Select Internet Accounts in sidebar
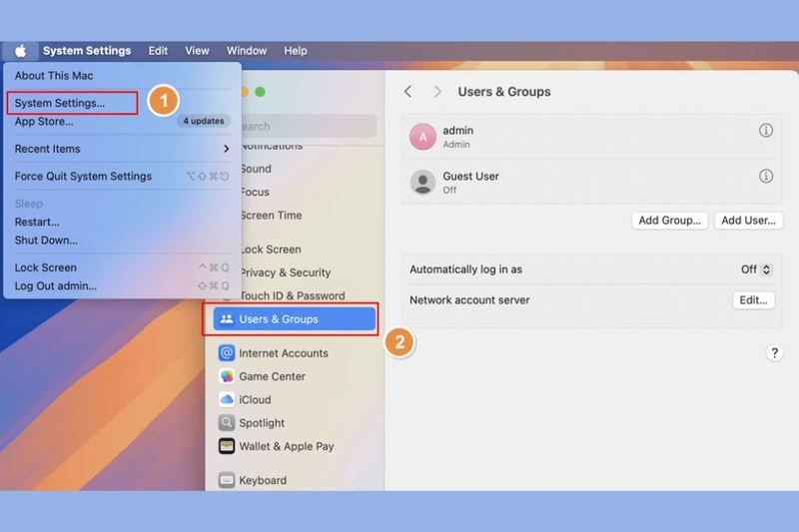 (x=294, y=352)
